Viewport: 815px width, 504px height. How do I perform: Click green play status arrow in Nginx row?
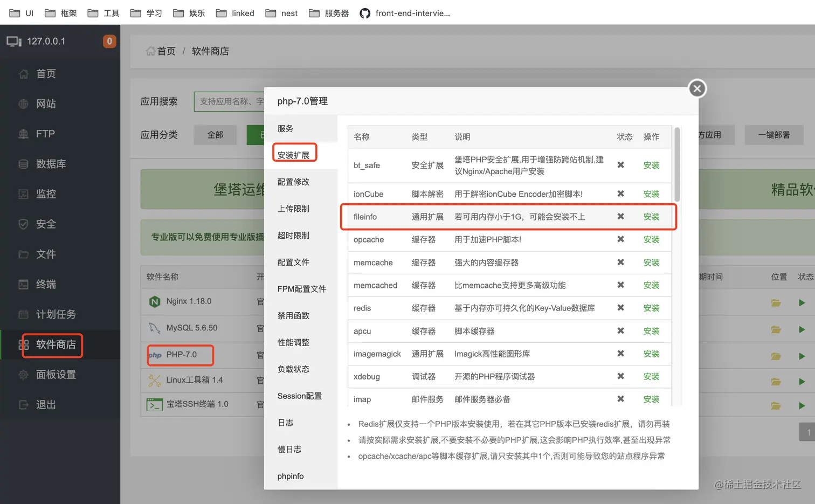click(802, 303)
